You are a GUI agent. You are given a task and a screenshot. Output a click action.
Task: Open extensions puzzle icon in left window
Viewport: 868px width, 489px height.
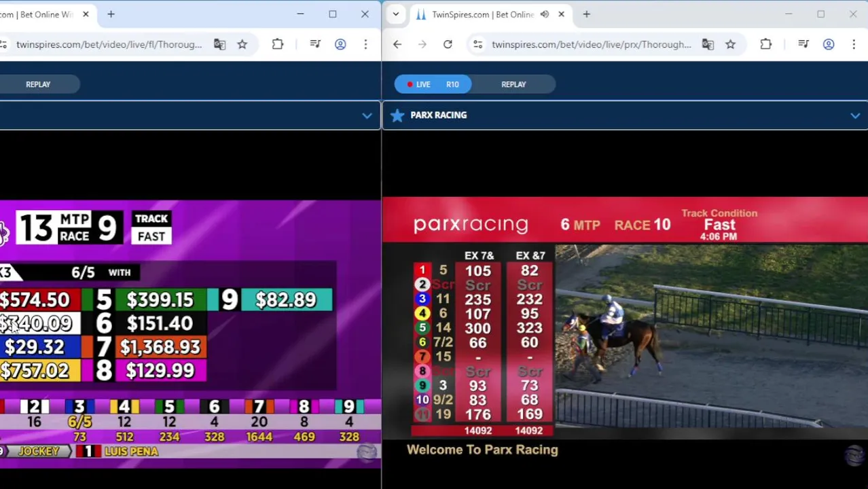(x=278, y=44)
